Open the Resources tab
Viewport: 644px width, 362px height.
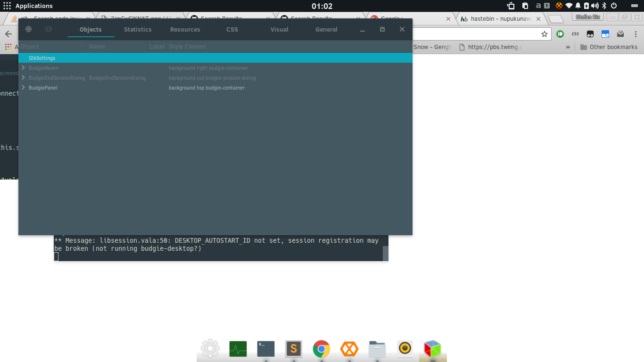click(x=185, y=29)
